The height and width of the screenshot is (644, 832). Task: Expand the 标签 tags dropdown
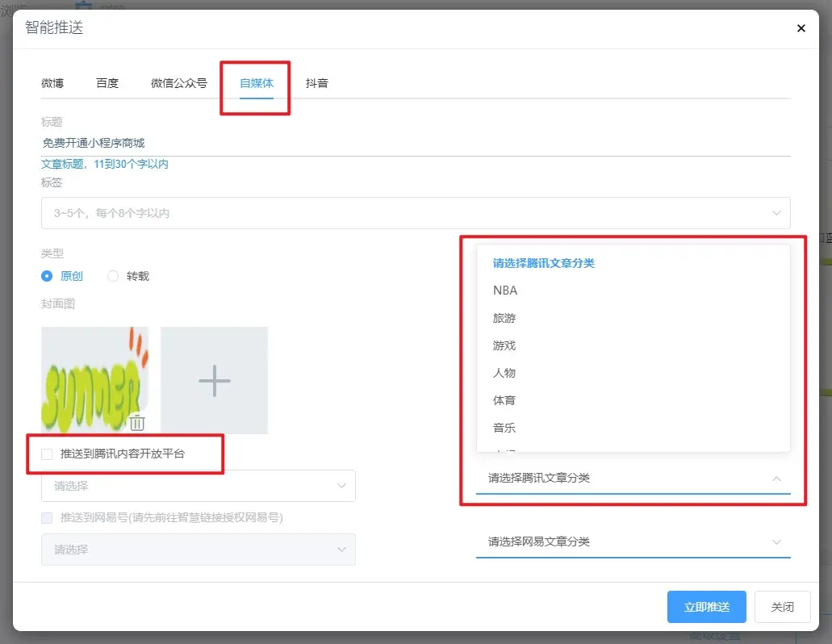[x=416, y=213]
